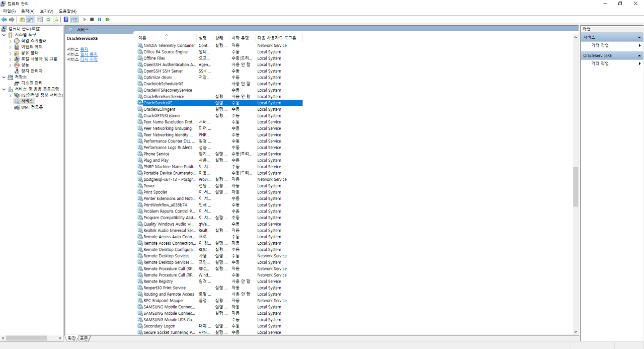
Task: Collapse the 저장소 tree node
Action: coord(4,77)
